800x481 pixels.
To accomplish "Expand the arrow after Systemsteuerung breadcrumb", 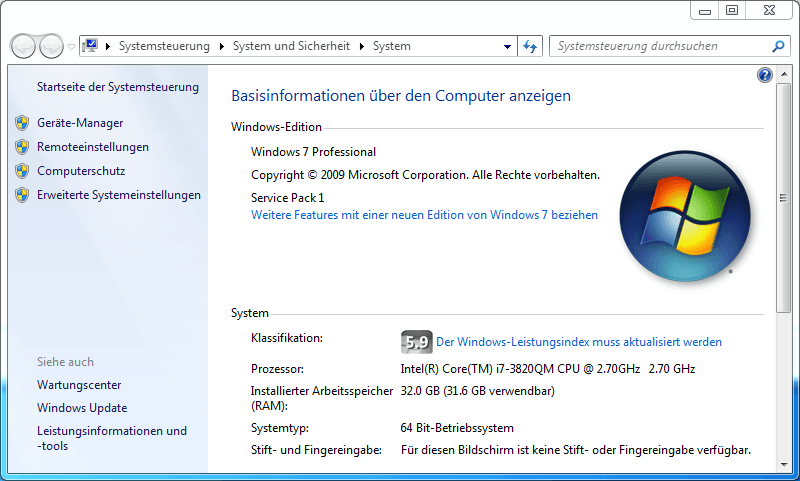I will coord(221,46).
